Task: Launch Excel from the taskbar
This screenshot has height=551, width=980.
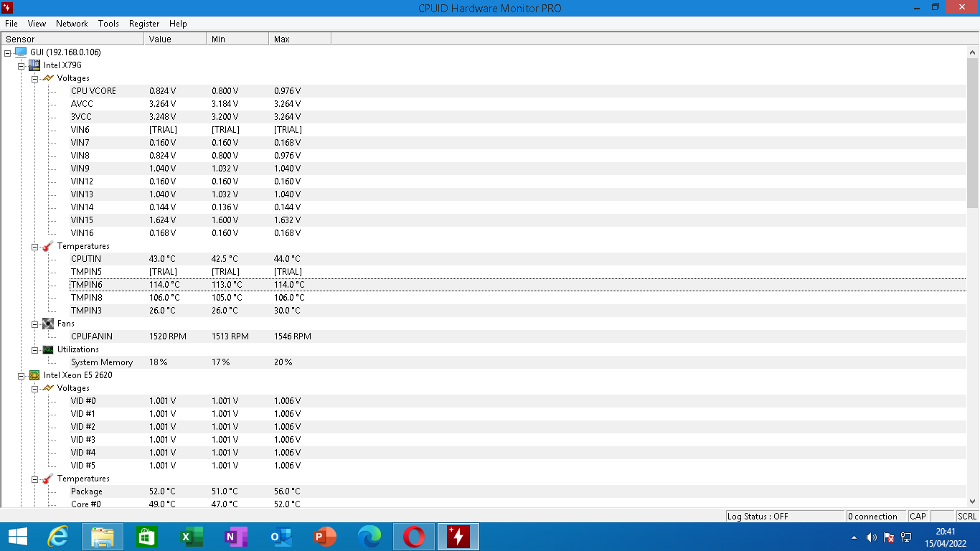Action: click(192, 537)
